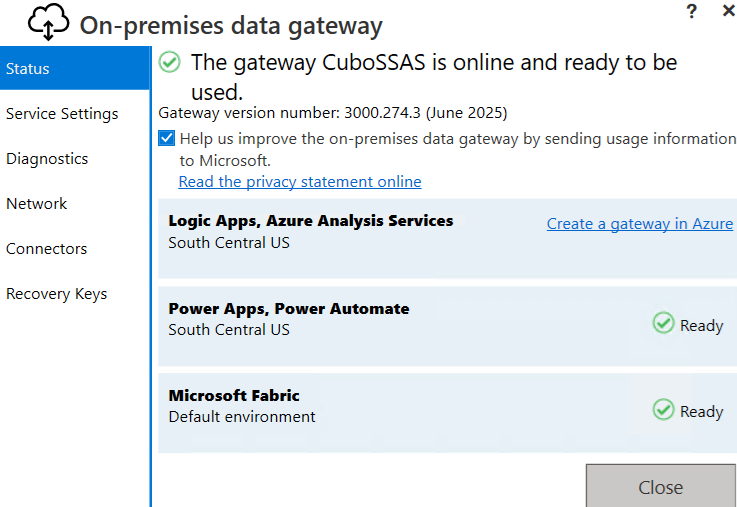
Task: Click the Microsoft Fabric Ready checkmark icon
Action: tap(663, 409)
